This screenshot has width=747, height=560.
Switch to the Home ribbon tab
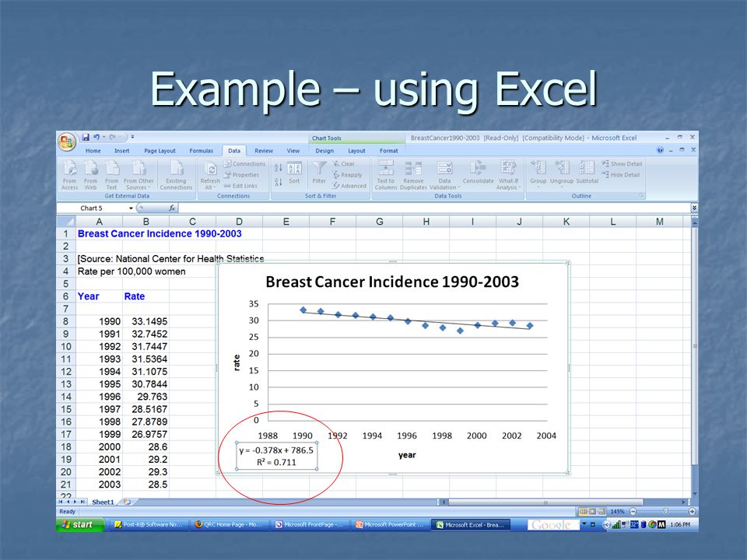(93, 150)
